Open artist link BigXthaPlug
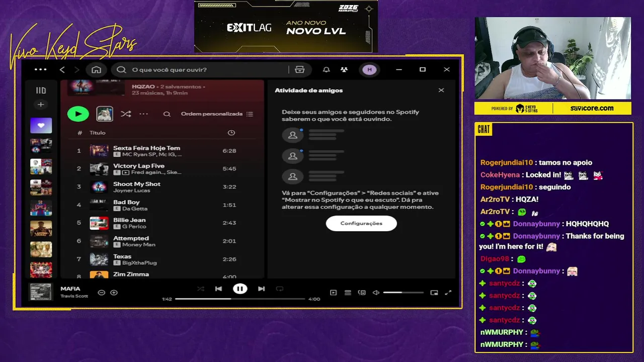Image resolution: width=644 pixels, height=362 pixels. click(139, 263)
